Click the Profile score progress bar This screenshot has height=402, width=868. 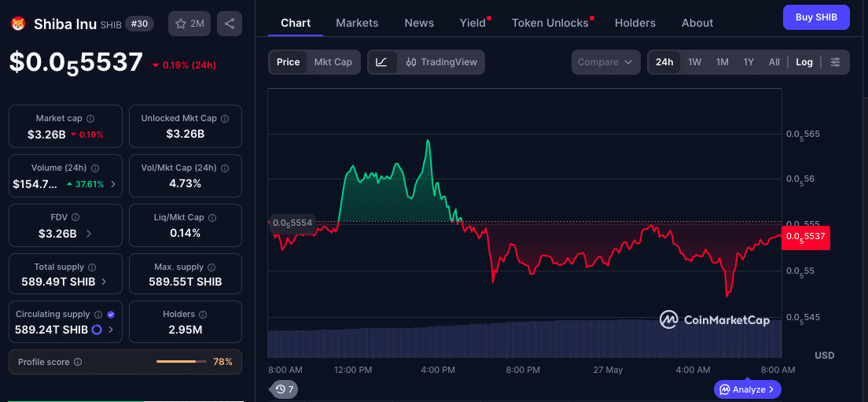point(182,362)
